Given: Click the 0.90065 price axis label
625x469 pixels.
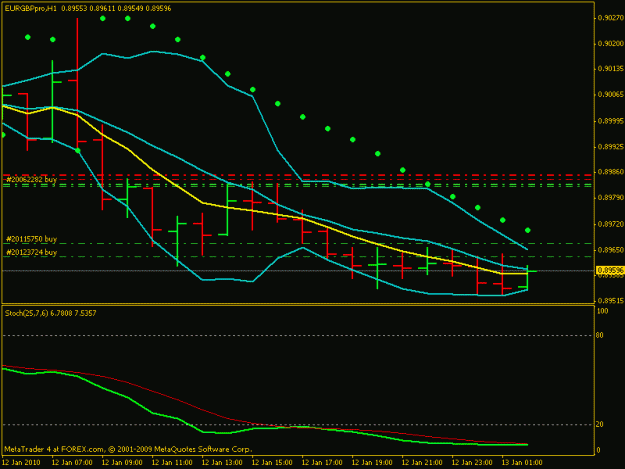Looking at the screenshot, I should pos(610,94).
